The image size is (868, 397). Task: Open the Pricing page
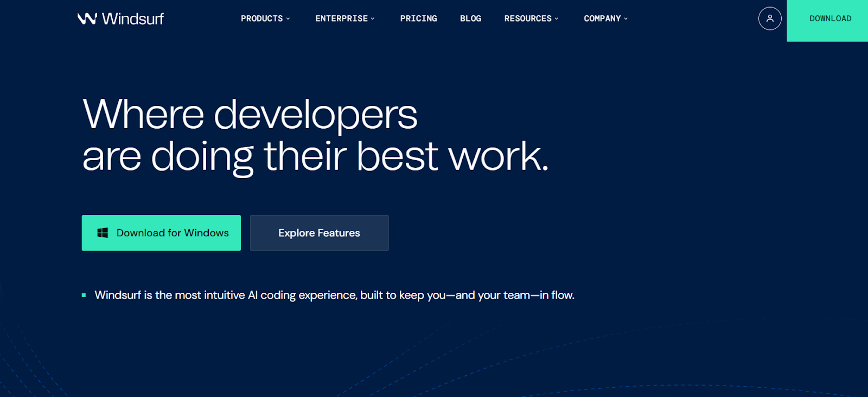click(x=418, y=18)
